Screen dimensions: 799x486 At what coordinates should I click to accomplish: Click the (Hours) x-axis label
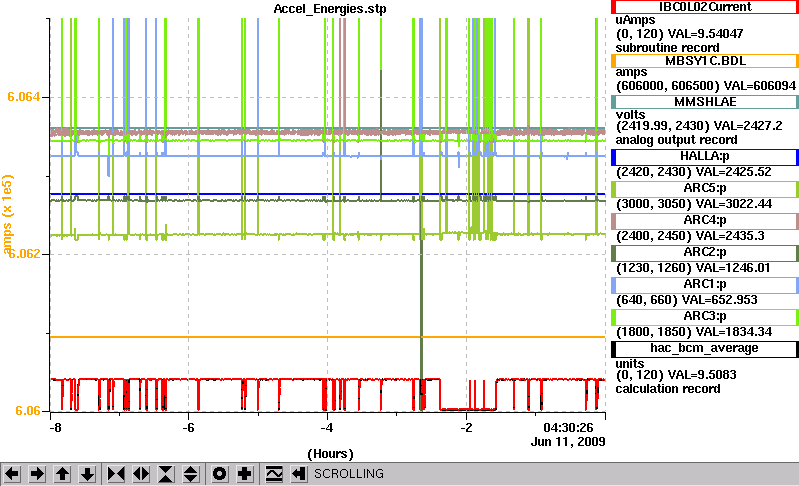tap(330, 454)
